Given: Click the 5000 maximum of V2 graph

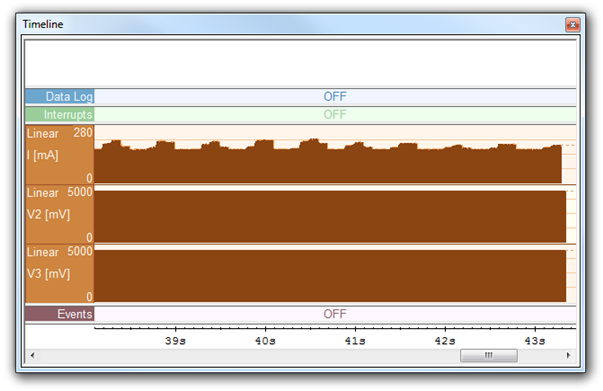Looking at the screenshot, I should point(80,192).
